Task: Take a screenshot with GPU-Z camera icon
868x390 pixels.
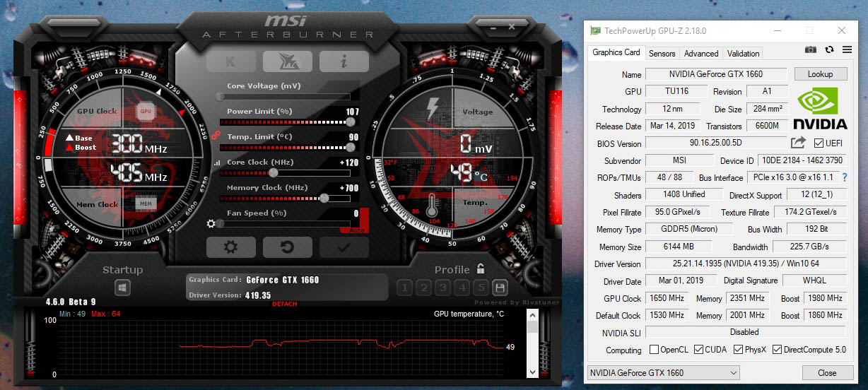Action: [x=811, y=49]
